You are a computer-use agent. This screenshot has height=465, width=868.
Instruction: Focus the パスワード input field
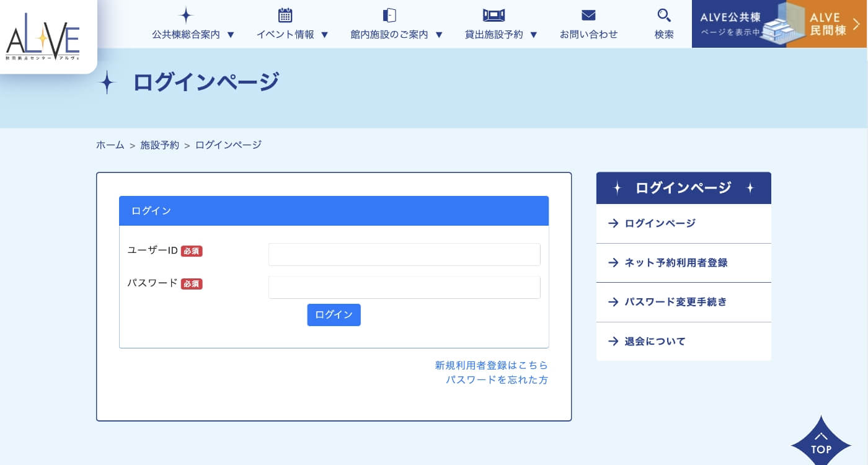click(404, 288)
